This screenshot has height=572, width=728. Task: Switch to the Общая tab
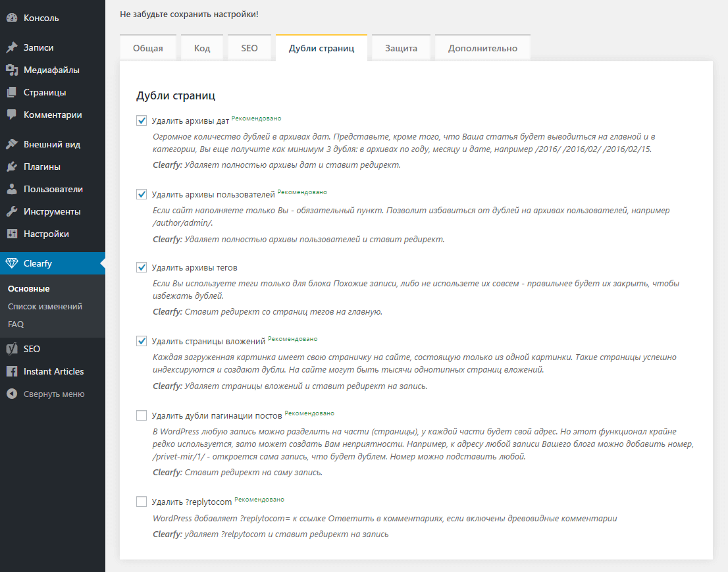pos(148,48)
